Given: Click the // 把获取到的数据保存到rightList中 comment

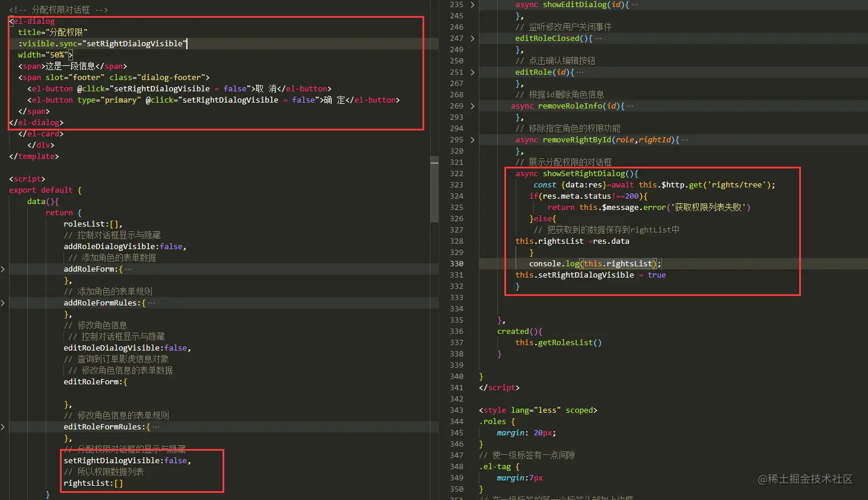Looking at the screenshot, I should pos(606,230).
